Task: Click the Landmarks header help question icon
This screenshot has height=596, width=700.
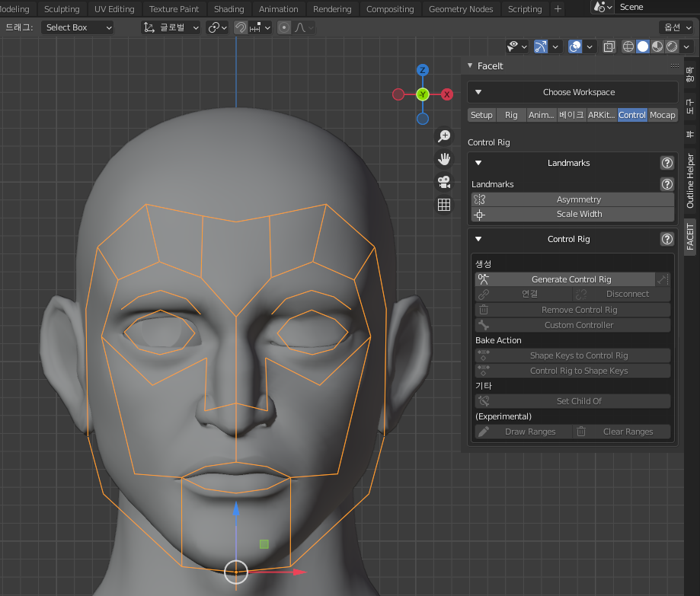Action: pos(666,163)
